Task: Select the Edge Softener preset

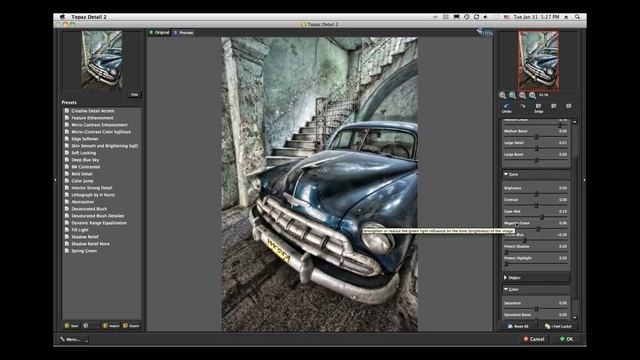Action: point(84,139)
